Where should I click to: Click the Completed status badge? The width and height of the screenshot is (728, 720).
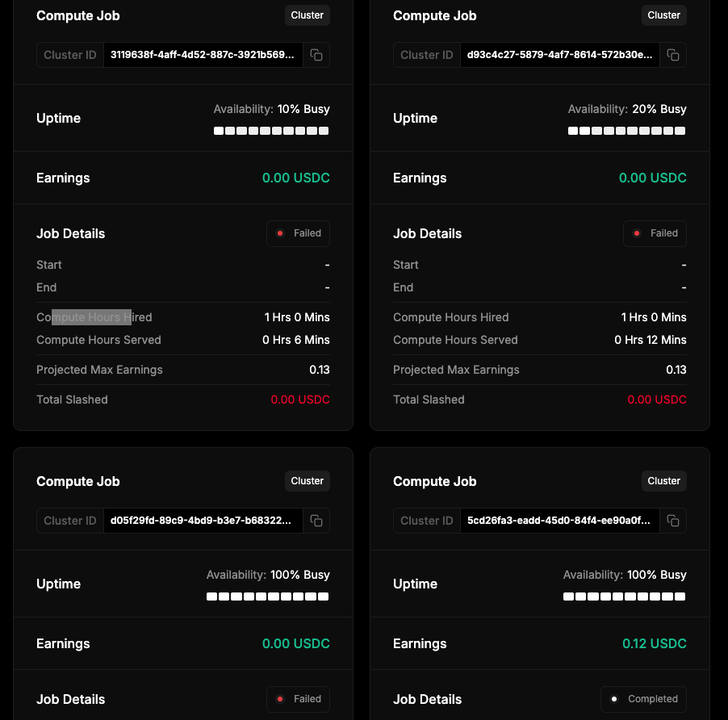pos(643,699)
